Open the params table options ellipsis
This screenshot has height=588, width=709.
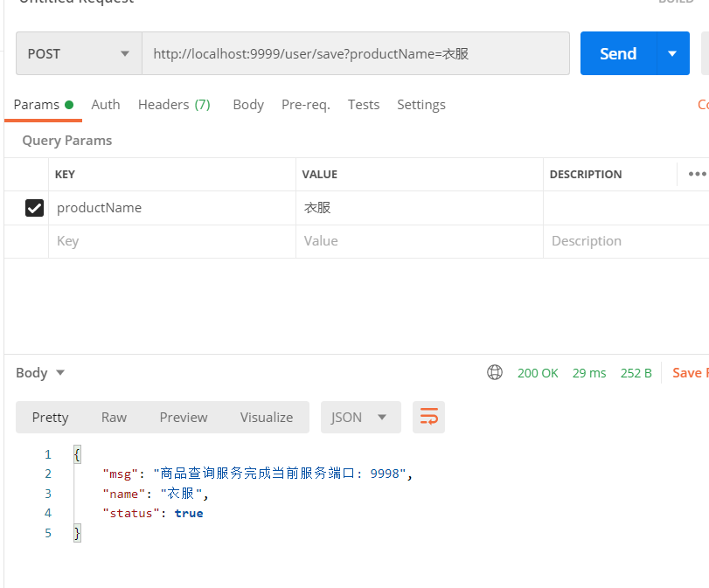tap(697, 174)
